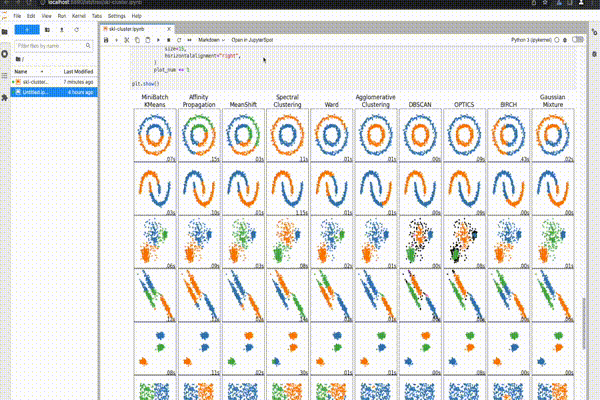Sort files by Last Modified column
600x400 pixels.
[x=78, y=72]
